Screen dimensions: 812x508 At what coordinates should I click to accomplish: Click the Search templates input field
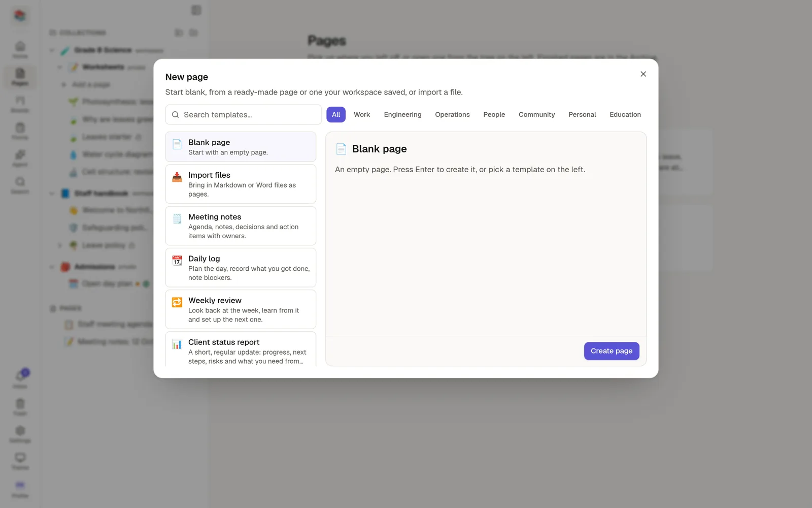[244, 115]
